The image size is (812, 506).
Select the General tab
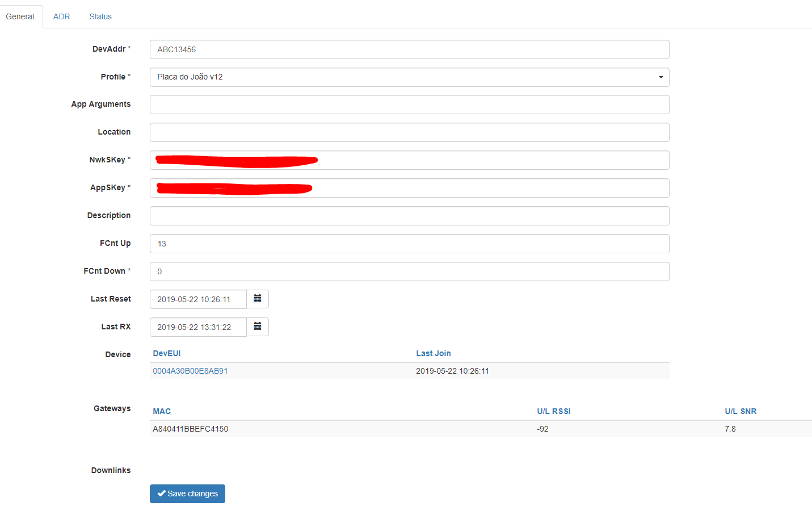point(20,16)
